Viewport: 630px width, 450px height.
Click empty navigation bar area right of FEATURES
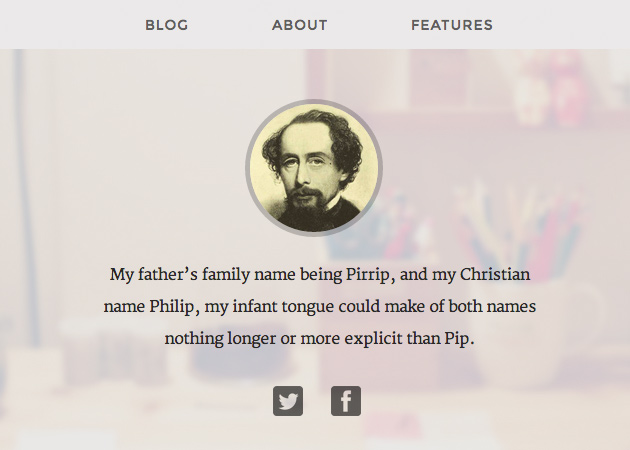tap(570, 25)
